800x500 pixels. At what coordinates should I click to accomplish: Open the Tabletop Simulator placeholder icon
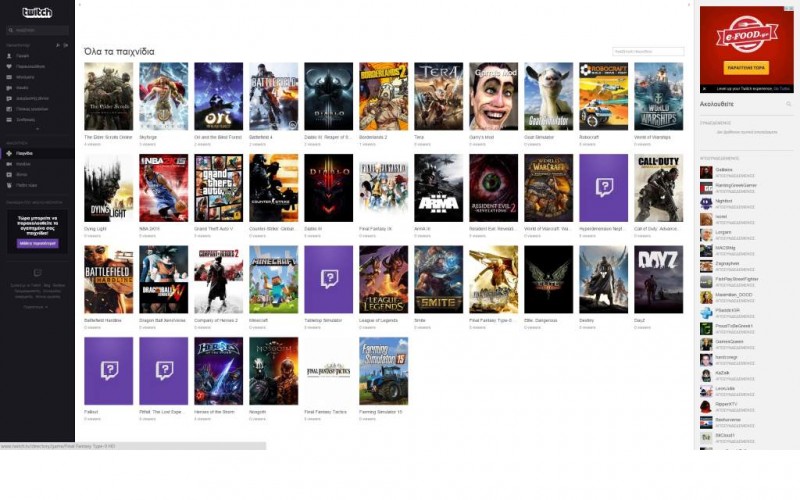click(x=329, y=280)
